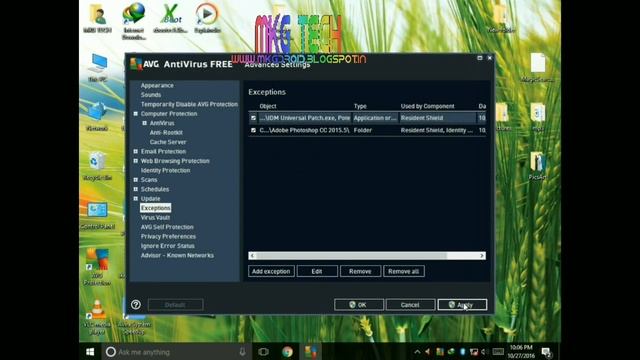Screen dimensions: 640x360
Task: Expand the Schedules tree node
Action: 136,189
